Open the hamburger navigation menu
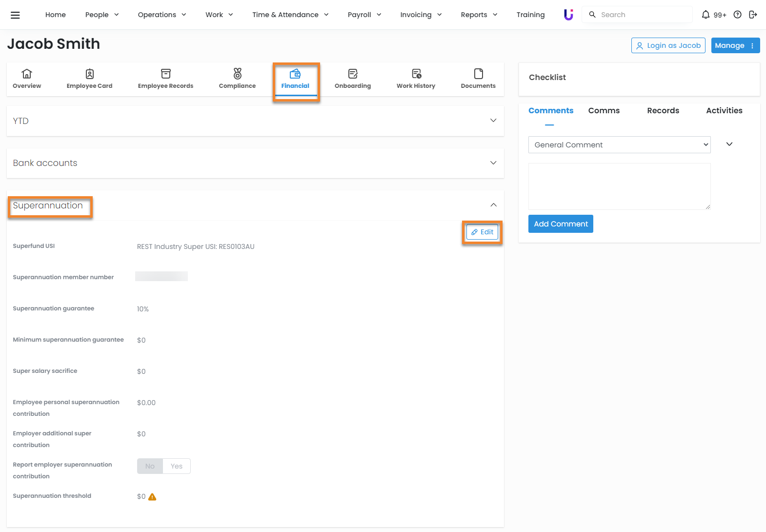This screenshot has width=766, height=532. pos(15,15)
